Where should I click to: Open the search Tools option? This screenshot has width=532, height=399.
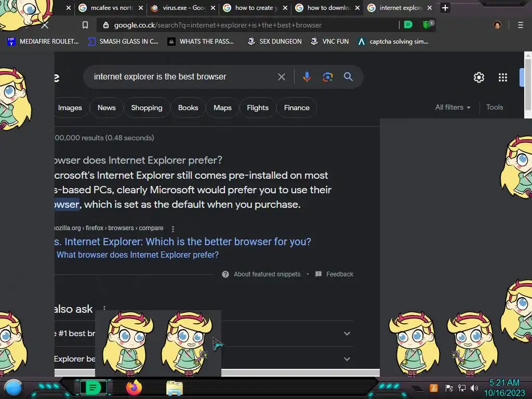click(495, 107)
